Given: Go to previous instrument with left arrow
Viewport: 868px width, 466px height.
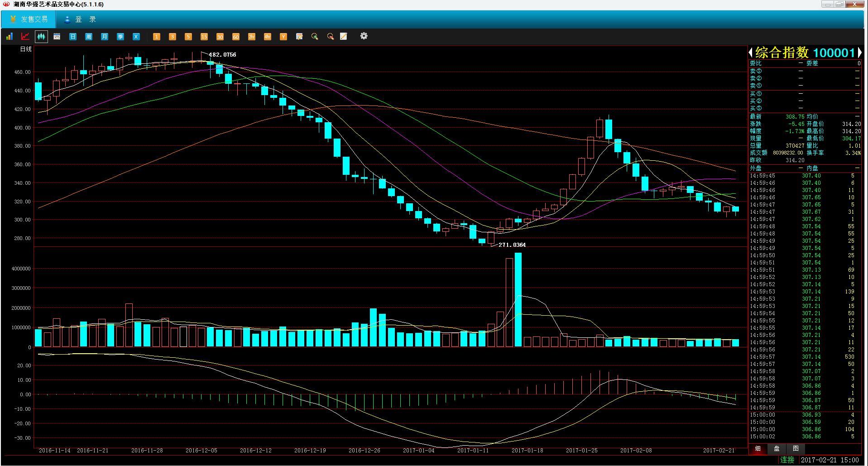Looking at the screenshot, I should 751,53.
